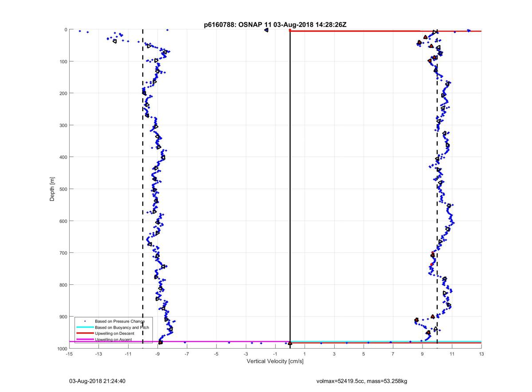Click legend entry Upwelling on Descent
This screenshot has height=392, width=532.
[x=114, y=333]
